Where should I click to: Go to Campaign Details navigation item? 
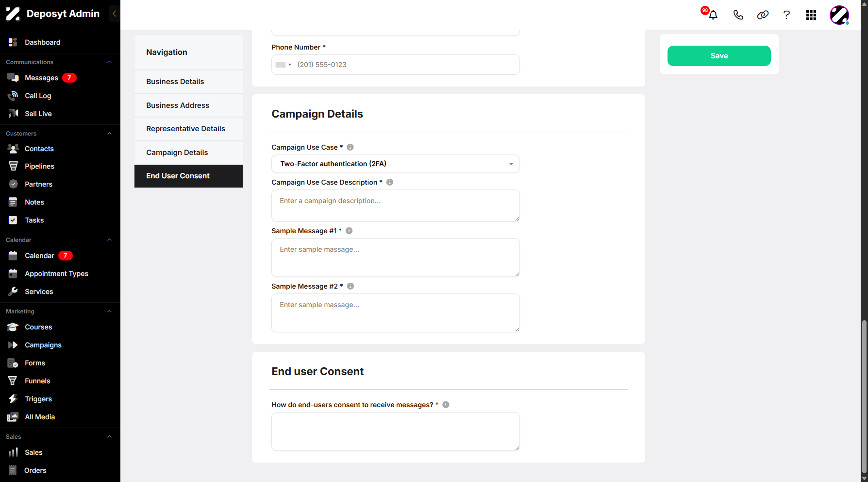click(188, 153)
